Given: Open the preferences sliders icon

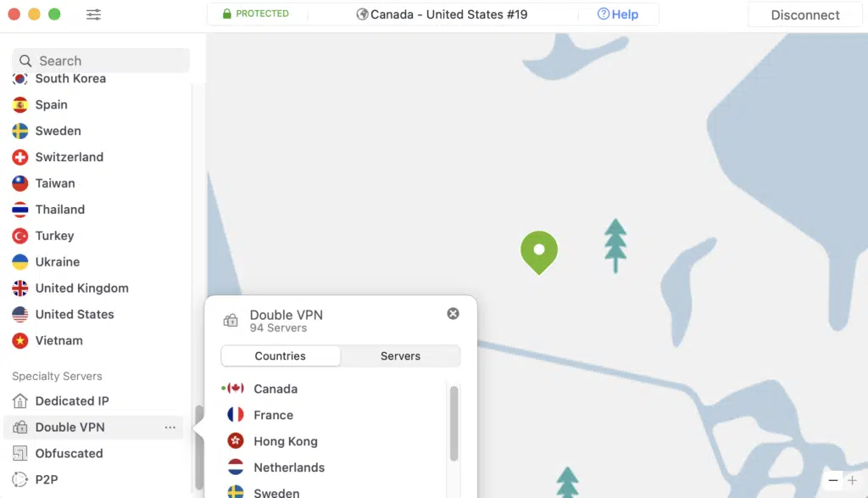Looking at the screenshot, I should [x=93, y=14].
